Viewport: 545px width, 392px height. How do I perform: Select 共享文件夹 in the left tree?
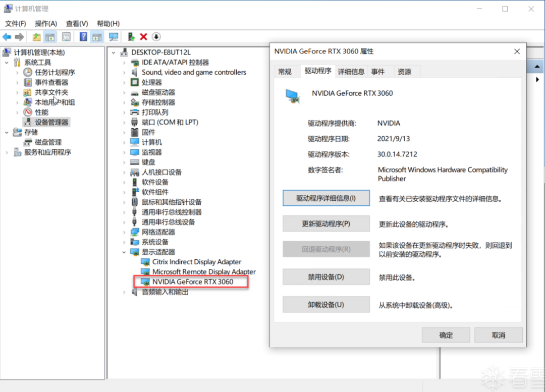51,92
